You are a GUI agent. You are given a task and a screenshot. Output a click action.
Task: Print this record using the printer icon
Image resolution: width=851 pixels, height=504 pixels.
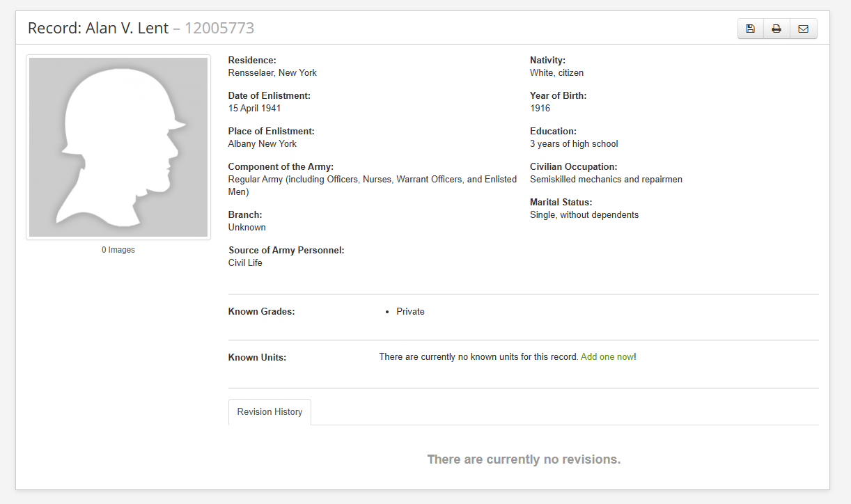click(x=776, y=29)
